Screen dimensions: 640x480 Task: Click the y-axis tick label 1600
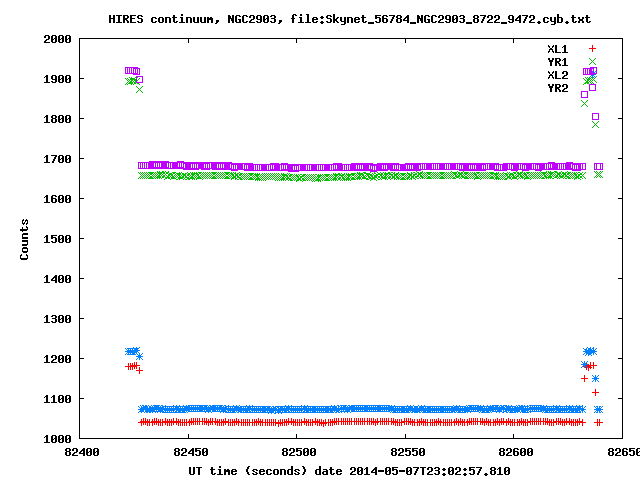58,199
